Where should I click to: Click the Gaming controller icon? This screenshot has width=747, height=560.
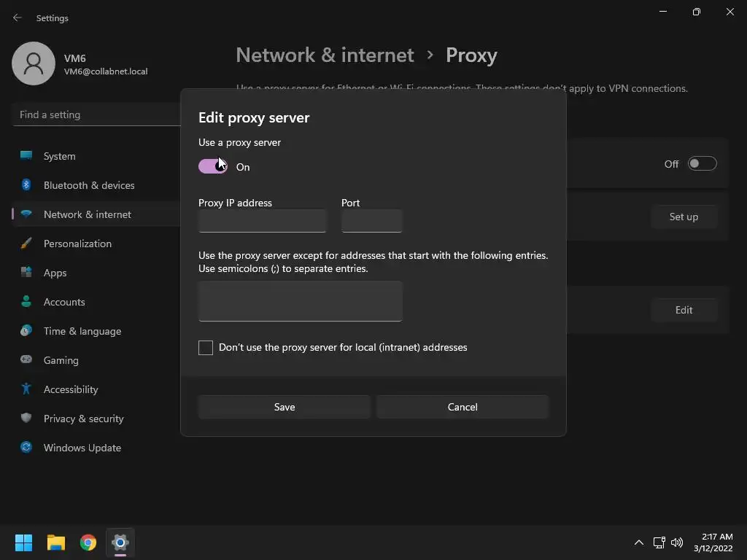point(26,360)
